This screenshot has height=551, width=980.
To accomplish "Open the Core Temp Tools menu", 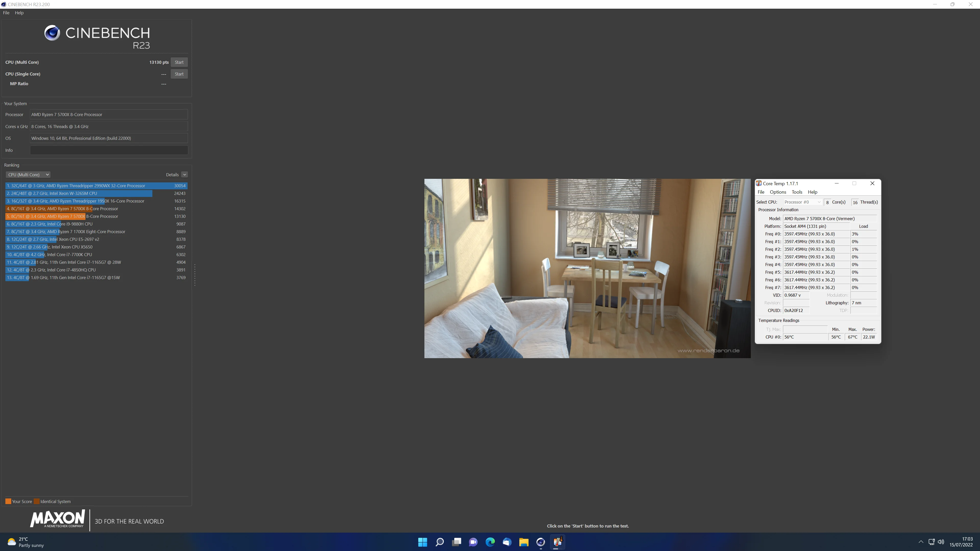I will pos(797,192).
